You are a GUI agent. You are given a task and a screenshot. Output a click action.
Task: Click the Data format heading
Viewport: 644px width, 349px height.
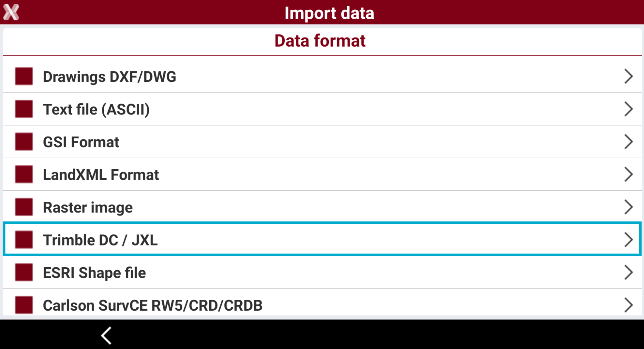[x=320, y=41]
